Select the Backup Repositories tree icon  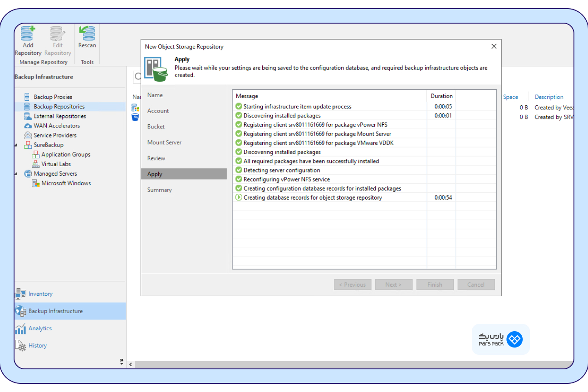[27, 106]
